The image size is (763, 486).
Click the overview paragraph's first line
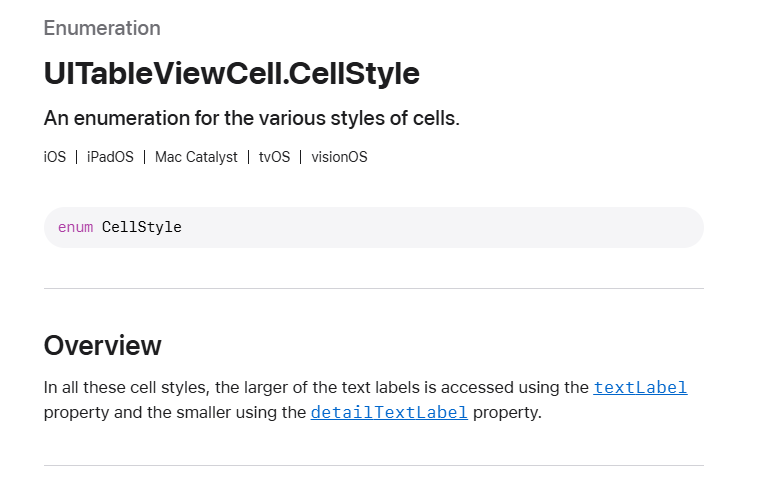(365, 388)
